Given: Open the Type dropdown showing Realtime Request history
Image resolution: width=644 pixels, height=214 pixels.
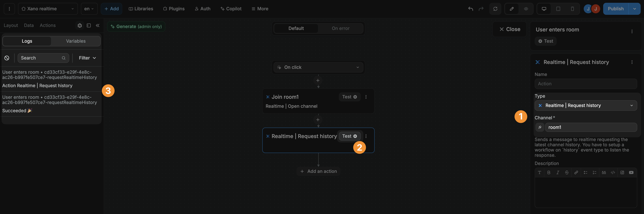Looking at the screenshot, I should (x=586, y=105).
